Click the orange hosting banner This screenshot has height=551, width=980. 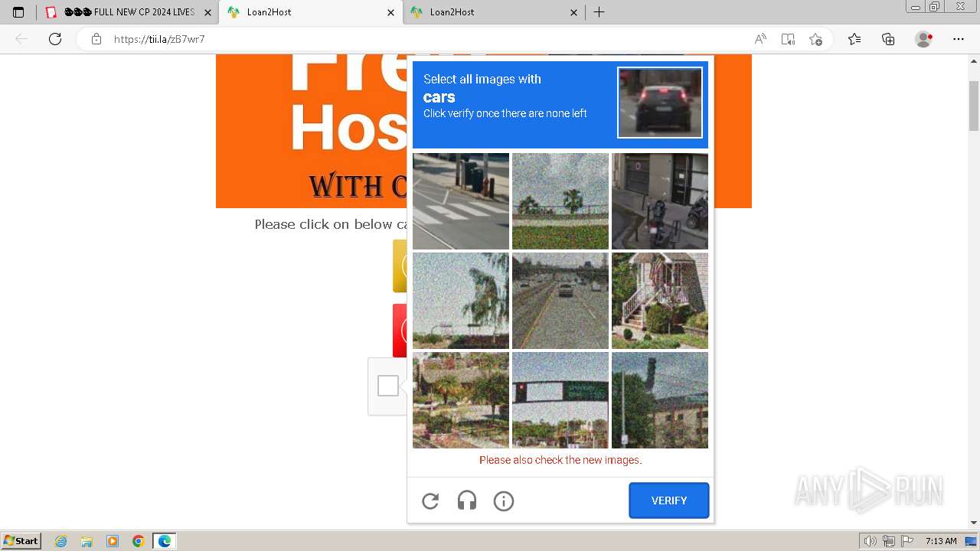click(x=311, y=131)
